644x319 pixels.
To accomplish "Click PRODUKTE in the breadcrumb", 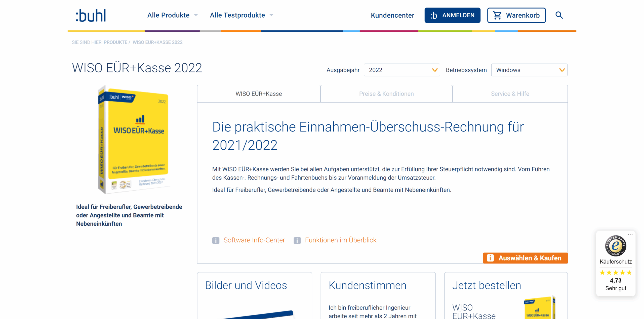I will [x=115, y=42].
